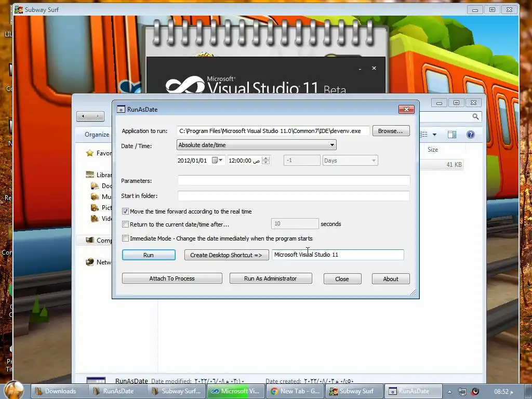
Task: Click the Close button in RunAsDate dialog
Action: pos(342,279)
